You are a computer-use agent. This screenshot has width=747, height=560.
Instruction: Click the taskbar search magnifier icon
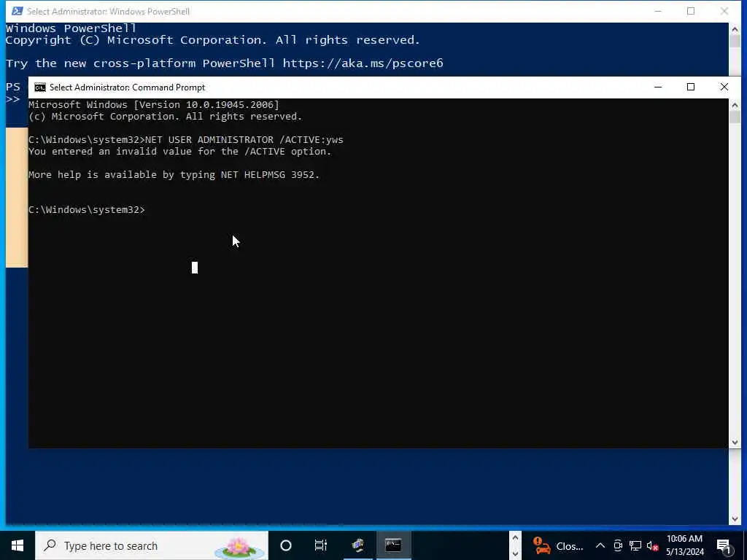(50, 545)
